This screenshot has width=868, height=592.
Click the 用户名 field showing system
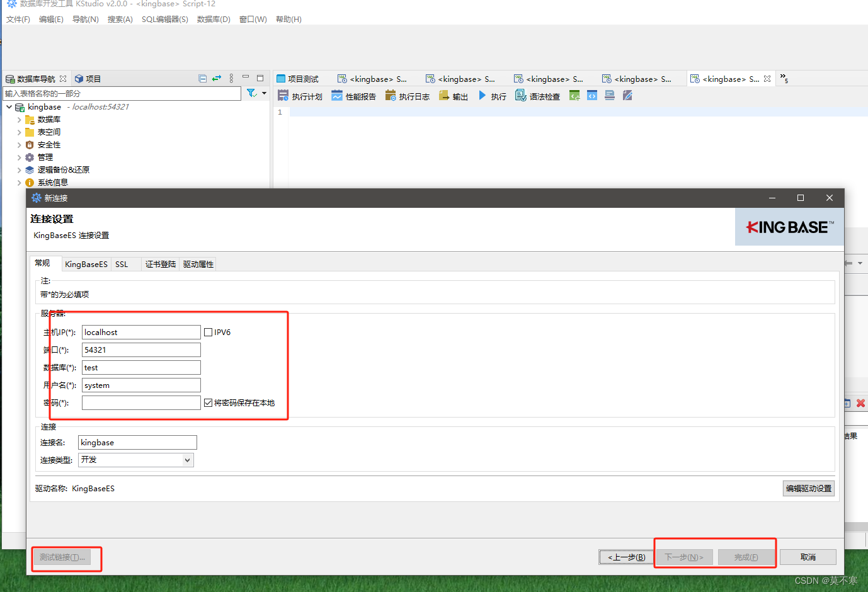pyautogui.click(x=141, y=385)
